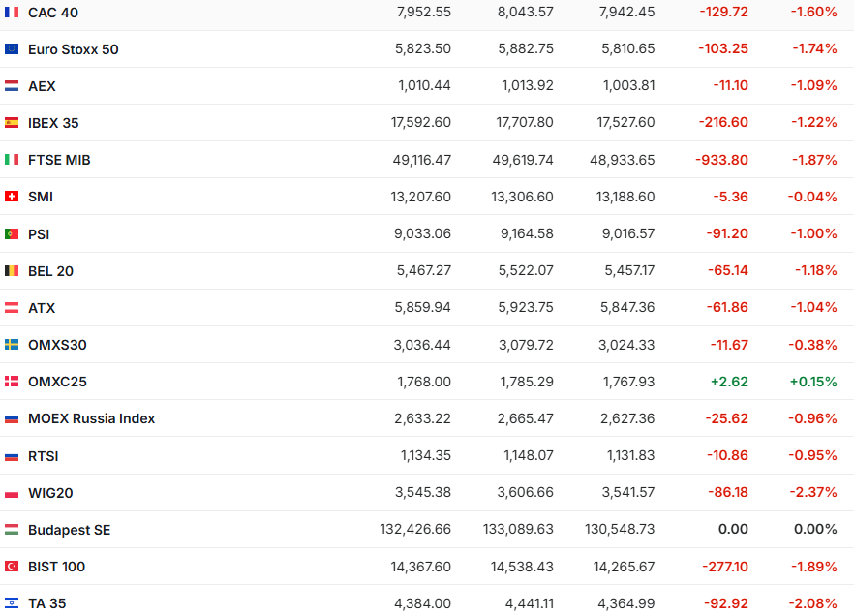Go to the IBEX 35 index page
Viewport: 854px width, 616px height.
53,123
